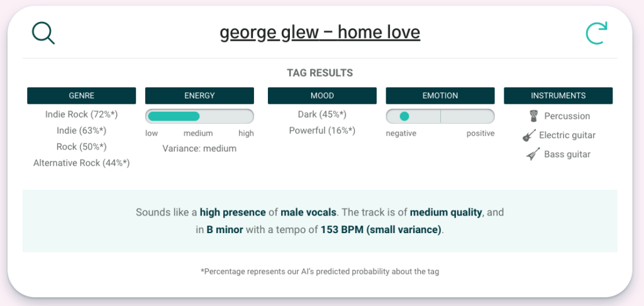644x306 pixels.
Task: Click the '153 BPM (small variance)' text
Action: pyautogui.click(x=381, y=229)
